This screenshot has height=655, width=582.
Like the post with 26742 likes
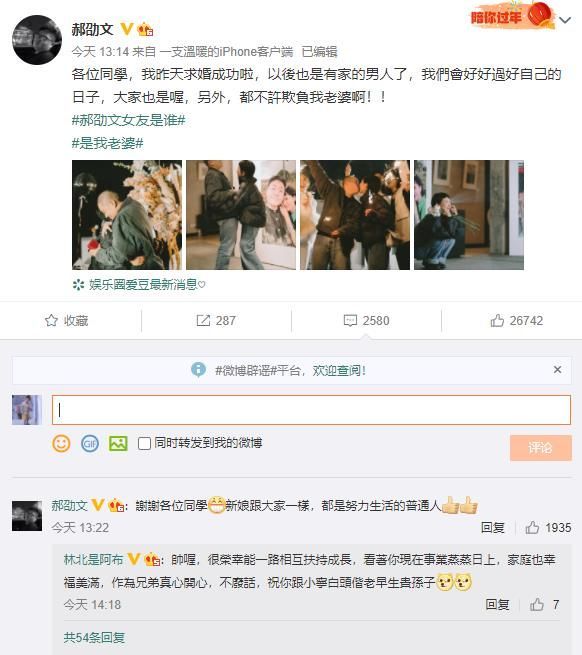click(x=497, y=320)
